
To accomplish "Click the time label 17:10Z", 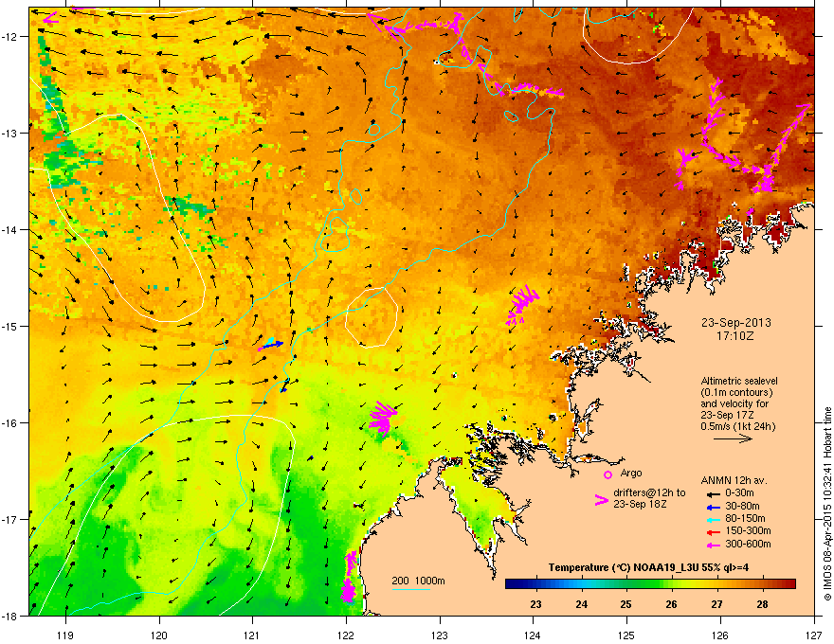I will 735,336.
